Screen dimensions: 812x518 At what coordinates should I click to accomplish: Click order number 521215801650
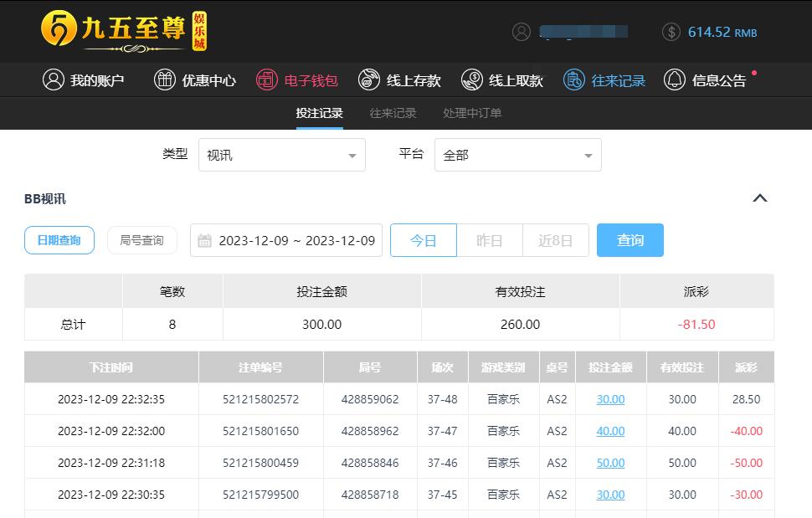260,430
